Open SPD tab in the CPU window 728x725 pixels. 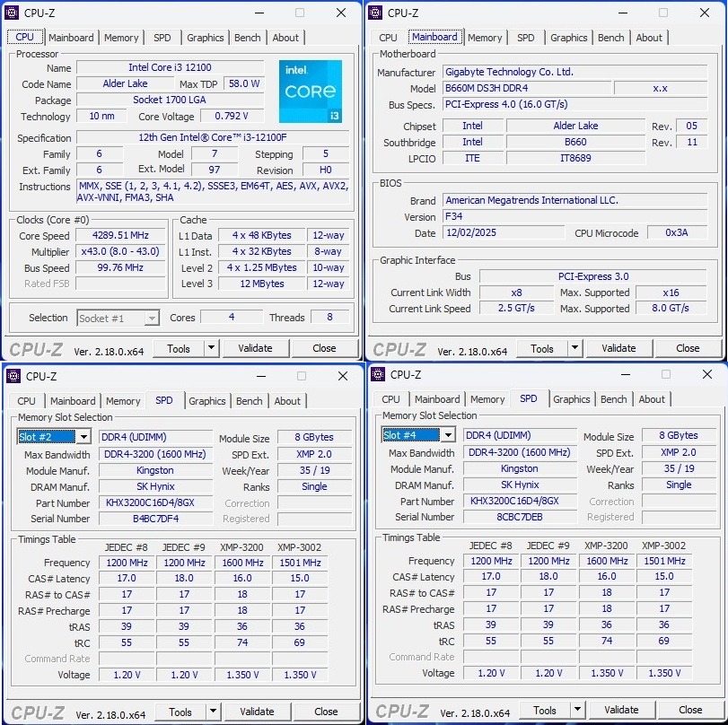pyautogui.click(x=162, y=38)
